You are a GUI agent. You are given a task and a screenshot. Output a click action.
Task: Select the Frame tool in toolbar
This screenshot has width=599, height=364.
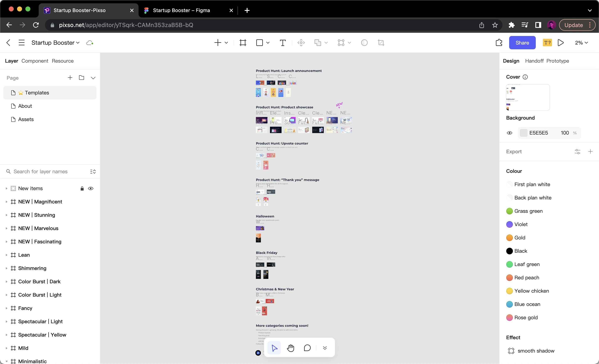click(243, 43)
